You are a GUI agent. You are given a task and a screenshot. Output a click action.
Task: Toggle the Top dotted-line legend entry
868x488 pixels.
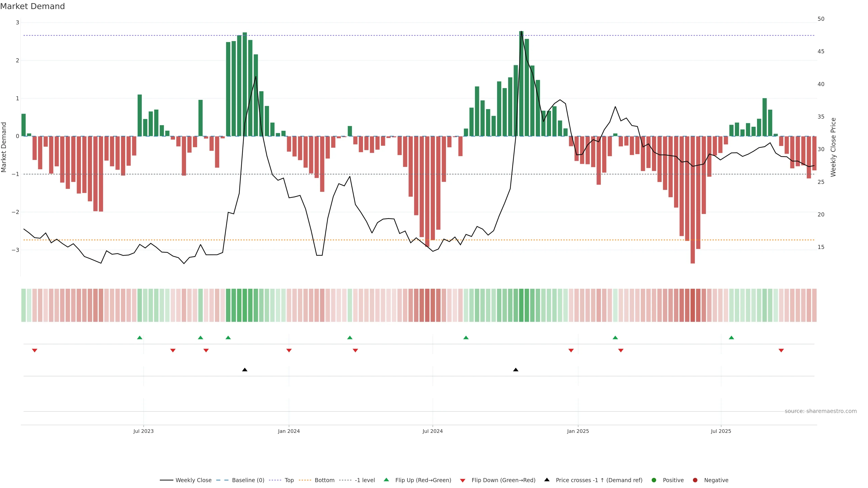coord(289,480)
